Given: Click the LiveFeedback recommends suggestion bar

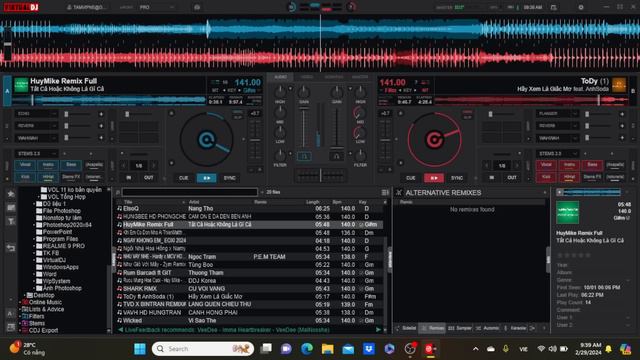Looking at the screenshot, I should pos(250,330).
